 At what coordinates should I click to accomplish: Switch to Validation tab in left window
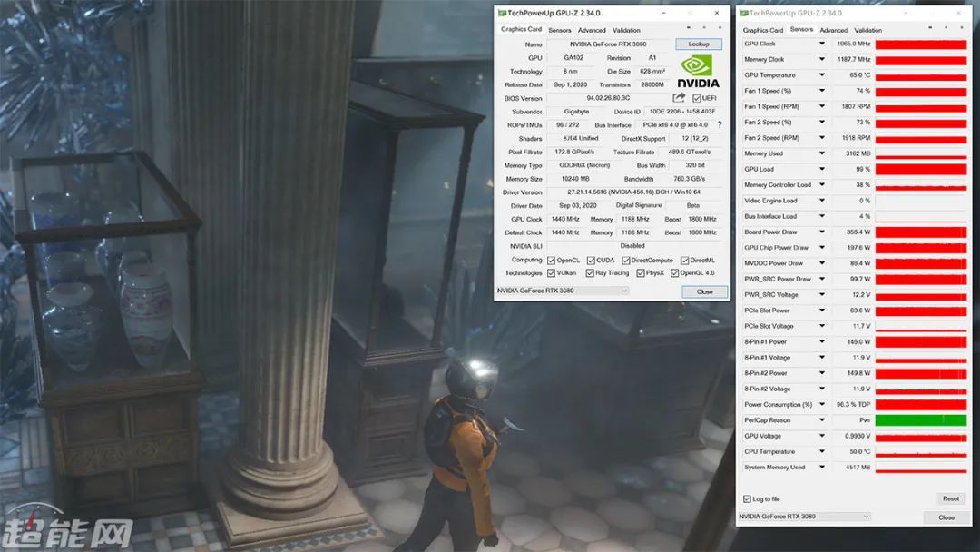(626, 30)
